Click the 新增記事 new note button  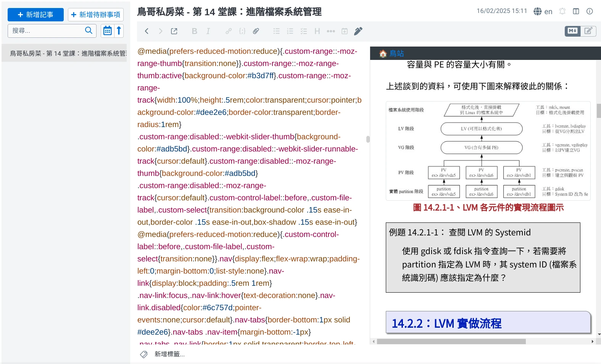35,14
